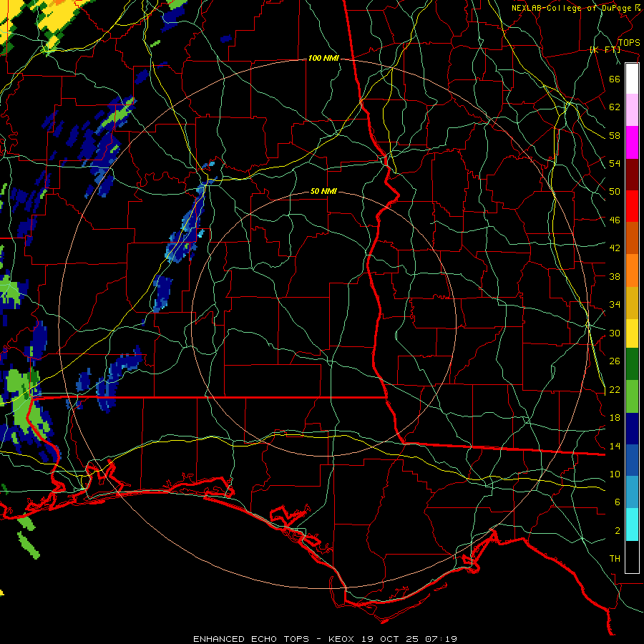Choose the gold legend color band
This screenshot has width=644, height=644.
tap(632, 303)
